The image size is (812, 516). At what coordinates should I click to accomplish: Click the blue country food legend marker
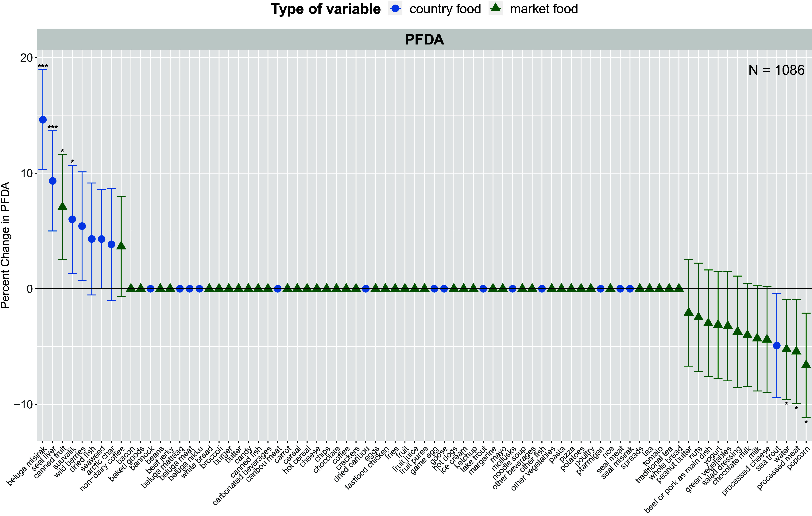pyautogui.click(x=395, y=9)
